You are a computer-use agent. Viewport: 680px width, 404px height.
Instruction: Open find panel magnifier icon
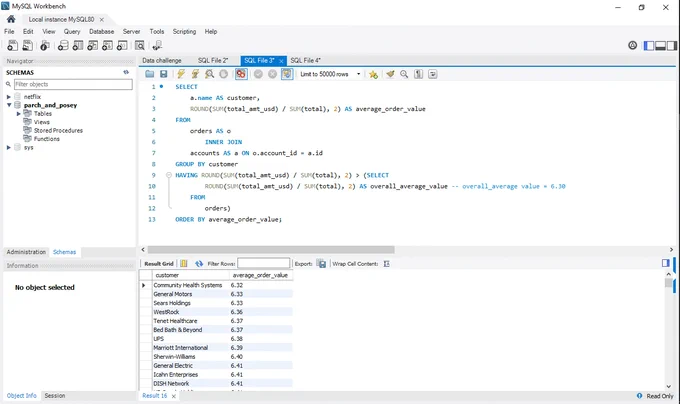click(x=404, y=74)
